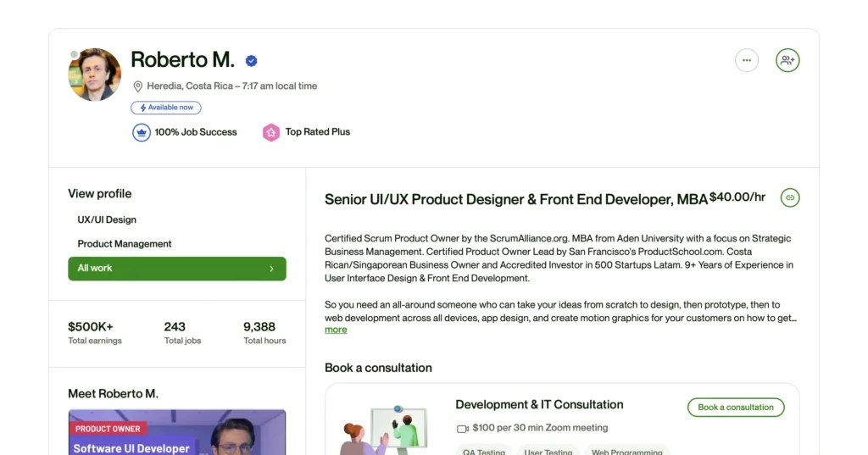Copy profile link with the chain icon
This screenshot has height=455, width=868.
click(x=790, y=197)
